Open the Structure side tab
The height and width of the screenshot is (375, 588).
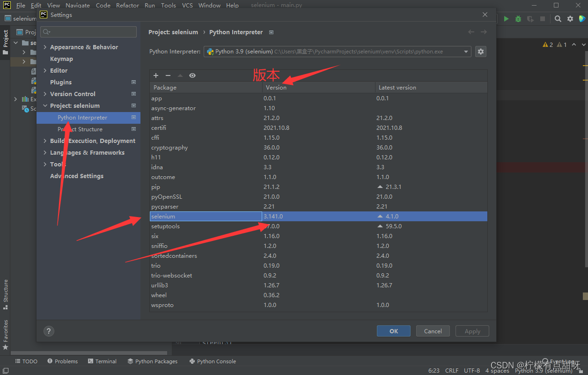[x=5, y=294]
